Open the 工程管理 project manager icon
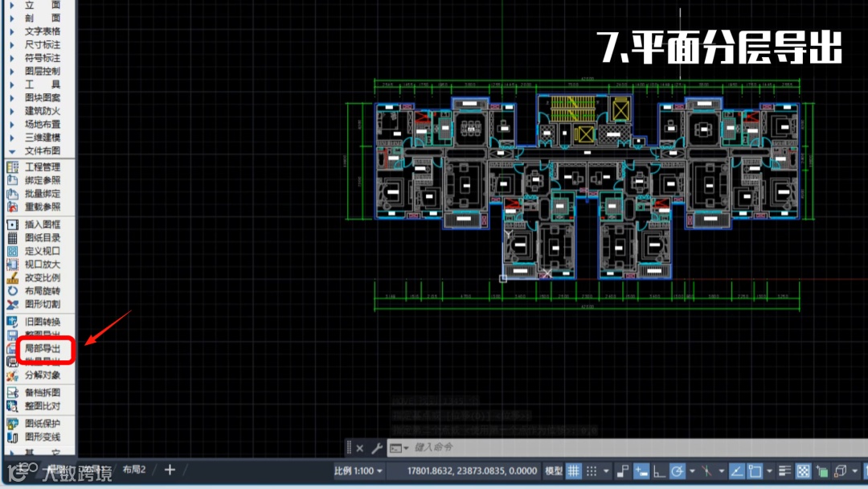The width and height of the screenshot is (868, 489). point(12,166)
